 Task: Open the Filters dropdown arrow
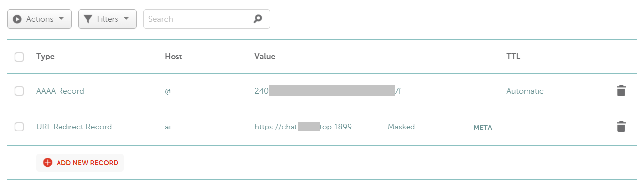(x=126, y=19)
